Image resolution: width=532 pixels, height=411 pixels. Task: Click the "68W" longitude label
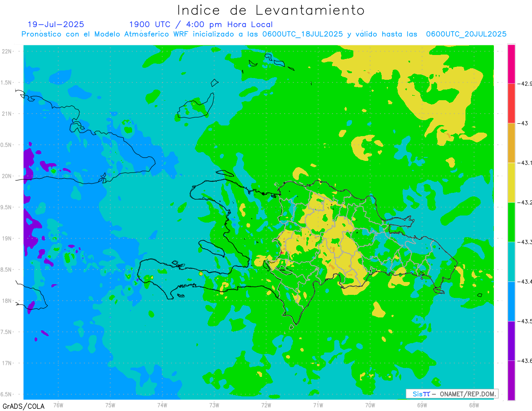click(x=473, y=405)
